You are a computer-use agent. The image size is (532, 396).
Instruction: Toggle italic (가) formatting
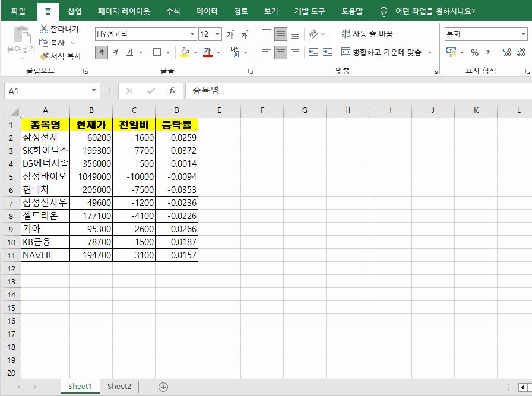(x=115, y=52)
